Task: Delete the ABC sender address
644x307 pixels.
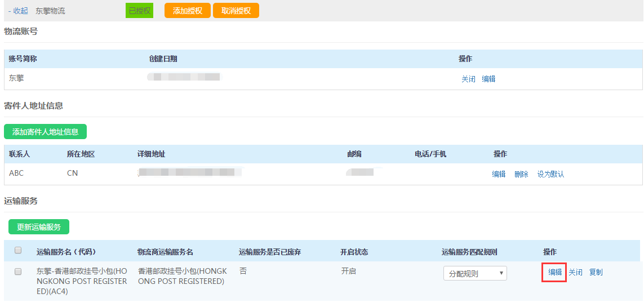Action: 521,174
